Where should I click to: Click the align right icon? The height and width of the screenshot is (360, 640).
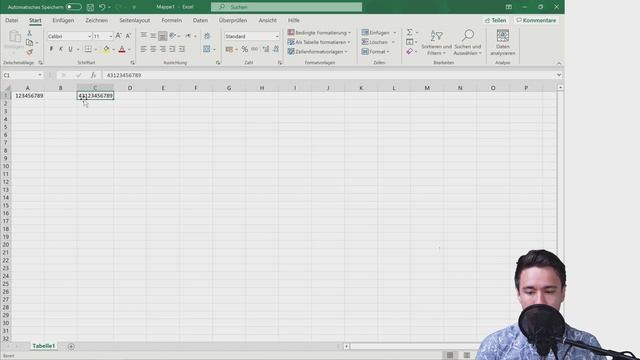[x=162, y=49]
